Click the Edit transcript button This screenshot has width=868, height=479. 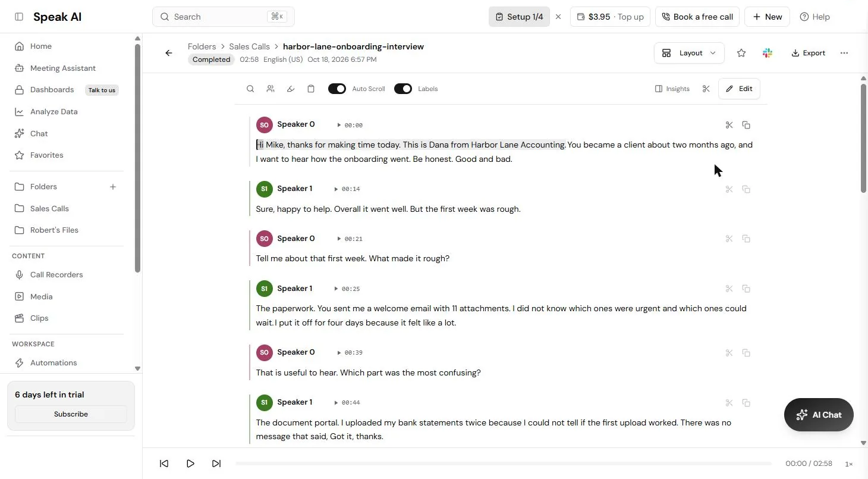(739, 89)
